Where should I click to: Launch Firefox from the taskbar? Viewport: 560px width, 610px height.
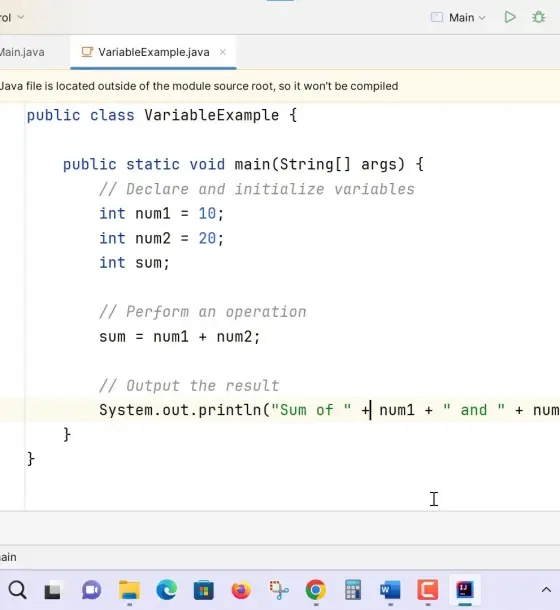[x=241, y=590]
